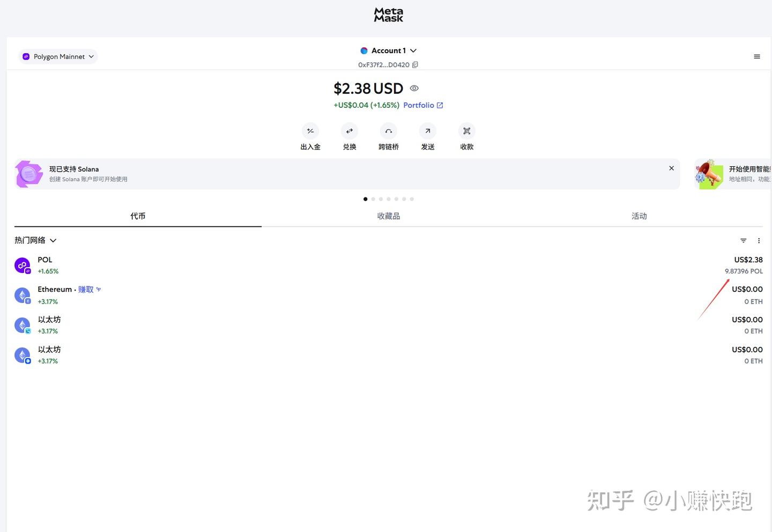Viewport: 772px width, 532px height.
Task: Open the 热门网络 network filter dropdown
Action: 35,240
